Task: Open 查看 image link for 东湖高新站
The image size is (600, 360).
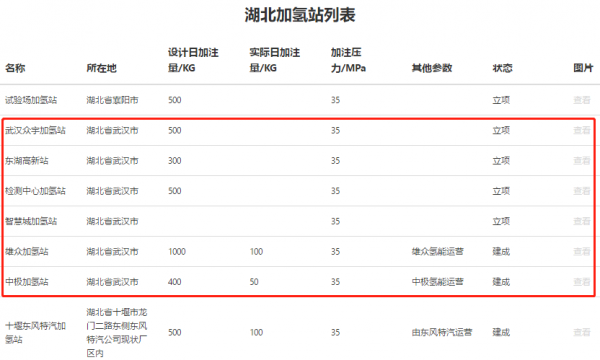Action: coord(581,161)
